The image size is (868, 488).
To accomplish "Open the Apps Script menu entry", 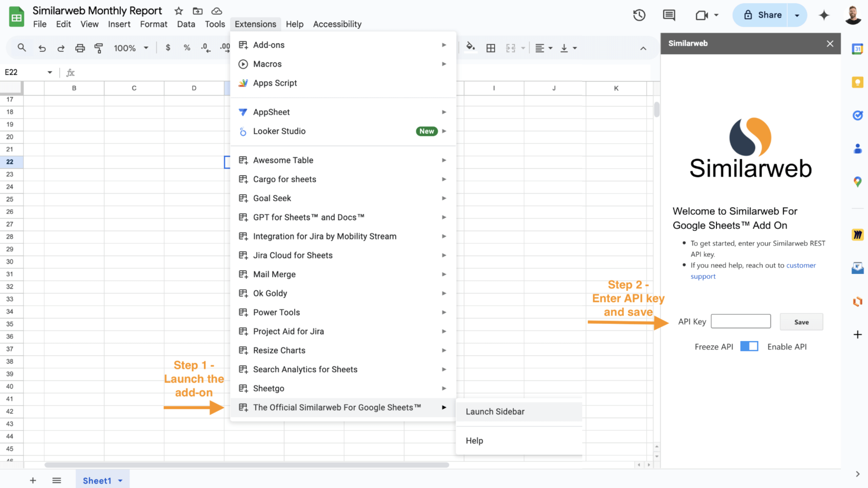I will coord(275,83).
